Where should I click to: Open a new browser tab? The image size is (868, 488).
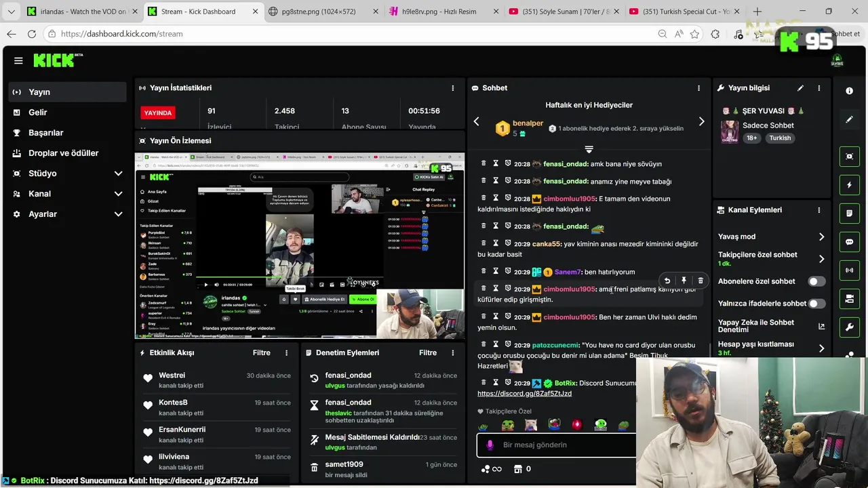coord(757,12)
